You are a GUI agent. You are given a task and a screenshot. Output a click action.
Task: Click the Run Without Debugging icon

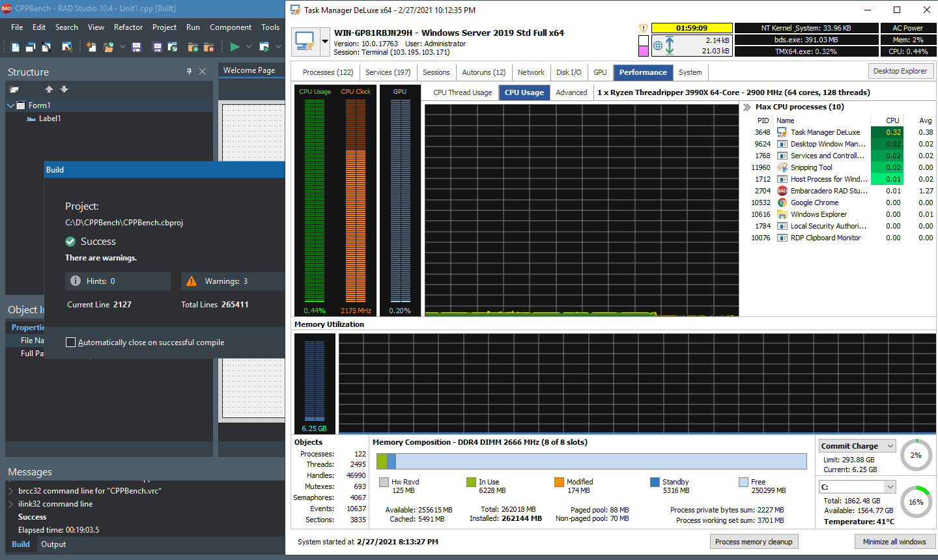click(264, 47)
